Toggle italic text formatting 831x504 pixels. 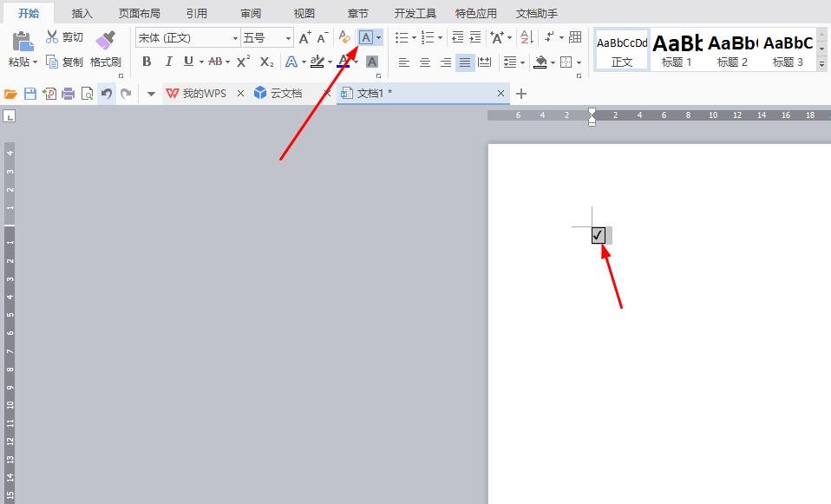pyautogui.click(x=167, y=62)
